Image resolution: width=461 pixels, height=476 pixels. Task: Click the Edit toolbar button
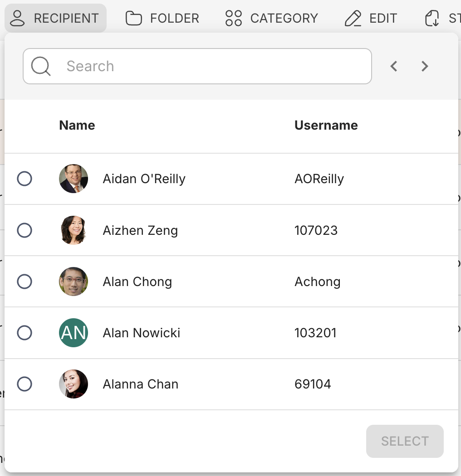[371, 19]
